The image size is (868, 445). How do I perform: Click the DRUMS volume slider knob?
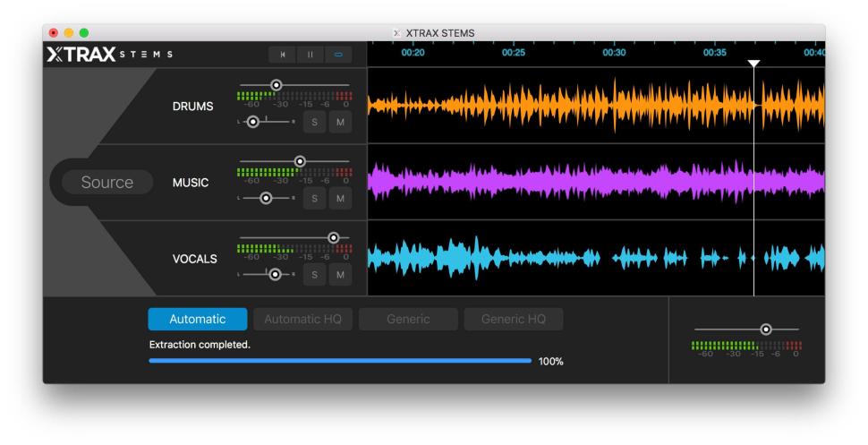[277, 85]
